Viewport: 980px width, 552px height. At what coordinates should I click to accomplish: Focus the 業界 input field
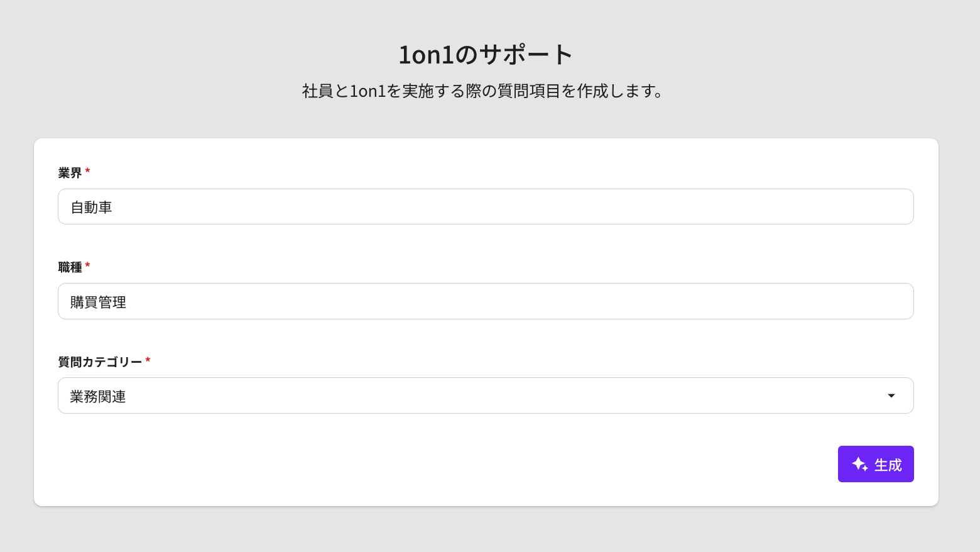pyautogui.click(x=485, y=207)
